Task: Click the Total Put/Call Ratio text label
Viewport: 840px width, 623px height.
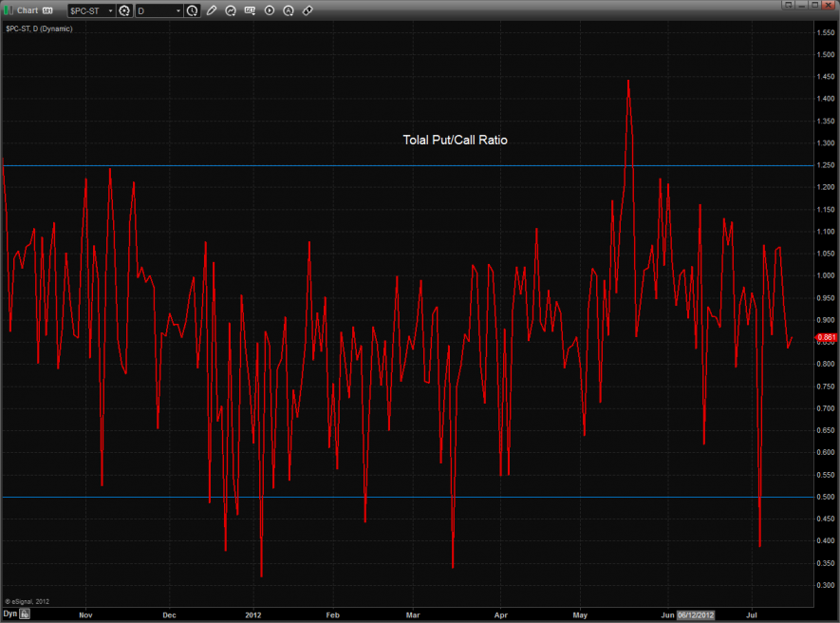Action: (455, 141)
